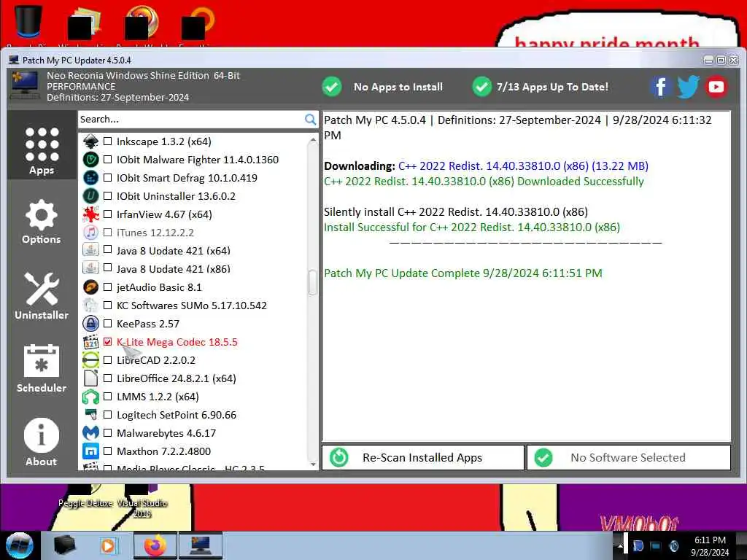The height and width of the screenshot is (560, 747).
Task: Tick the Malwarebytes 4.6.17 checkbox
Action: pyautogui.click(x=108, y=433)
